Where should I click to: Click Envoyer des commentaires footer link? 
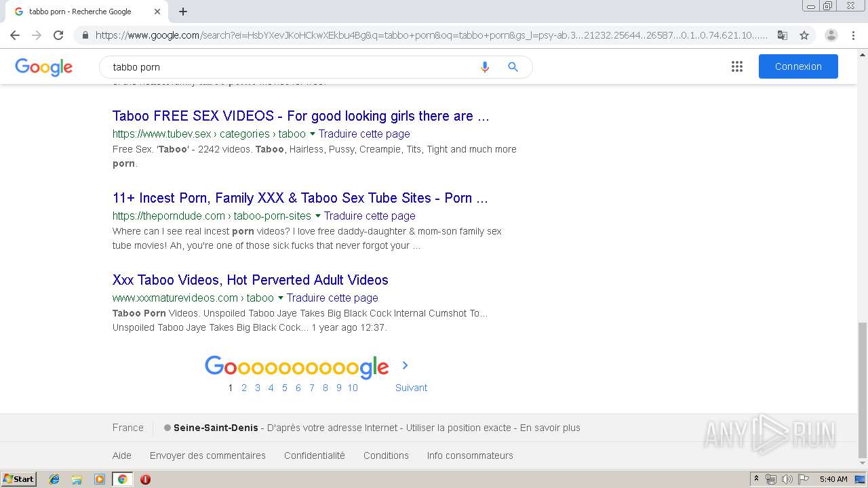point(208,455)
